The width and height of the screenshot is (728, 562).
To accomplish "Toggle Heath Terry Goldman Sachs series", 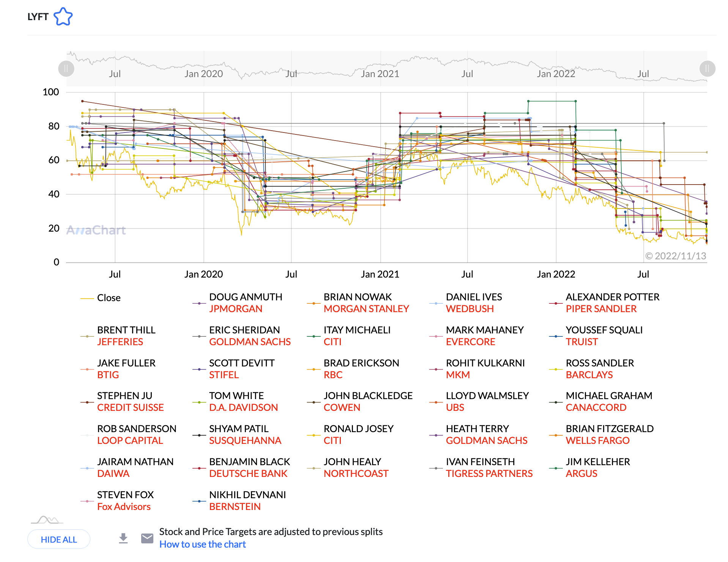I will (x=479, y=434).
